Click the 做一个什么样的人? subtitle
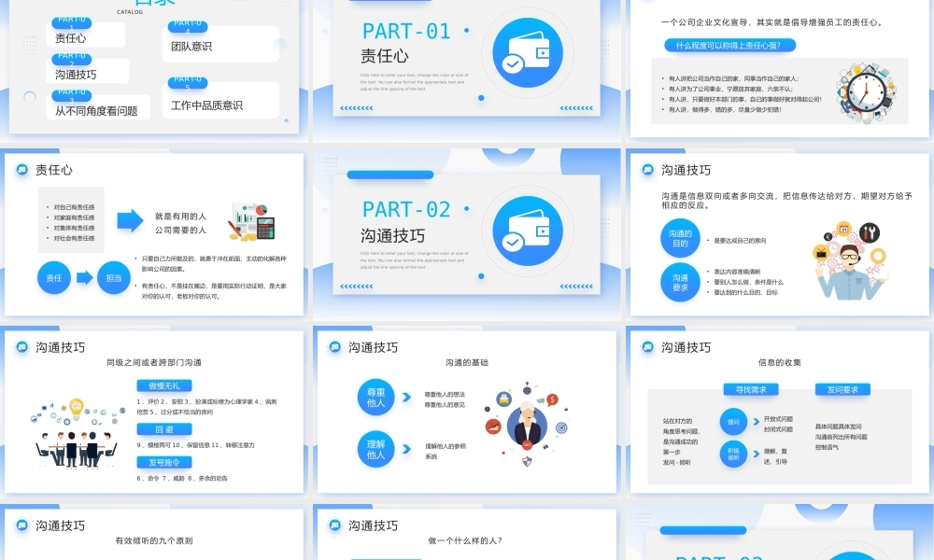Screen dimensions: 934x560 click(x=465, y=541)
